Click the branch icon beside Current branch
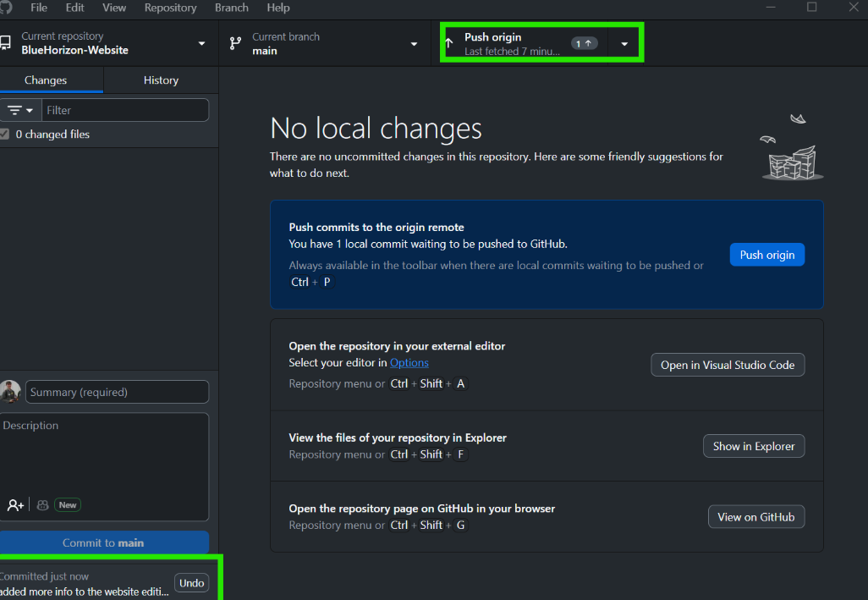Image resolution: width=868 pixels, height=600 pixels. 236,44
